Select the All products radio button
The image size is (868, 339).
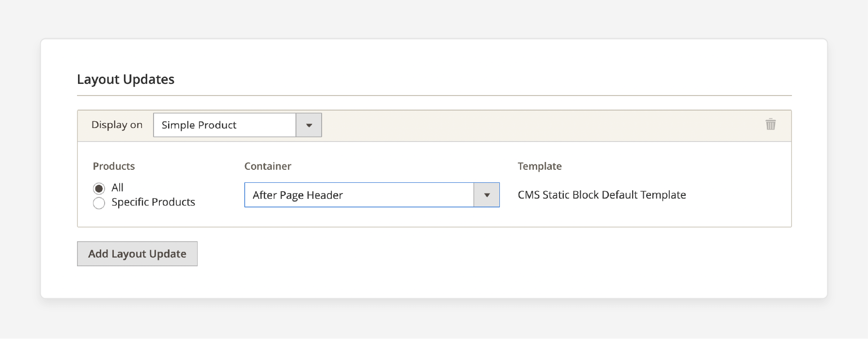click(x=99, y=188)
